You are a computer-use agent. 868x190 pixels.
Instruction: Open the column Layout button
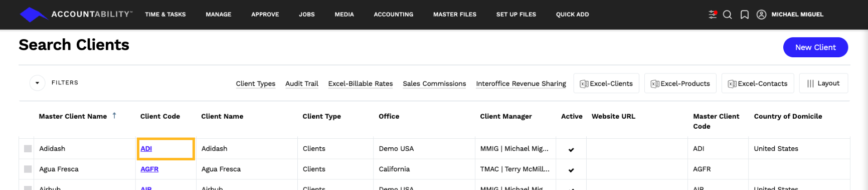click(823, 83)
